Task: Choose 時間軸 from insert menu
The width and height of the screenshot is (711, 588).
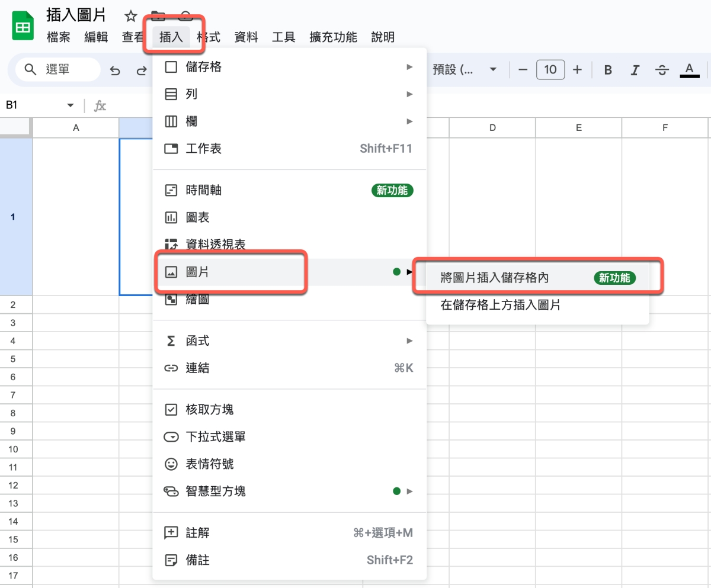Action: point(289,190)
